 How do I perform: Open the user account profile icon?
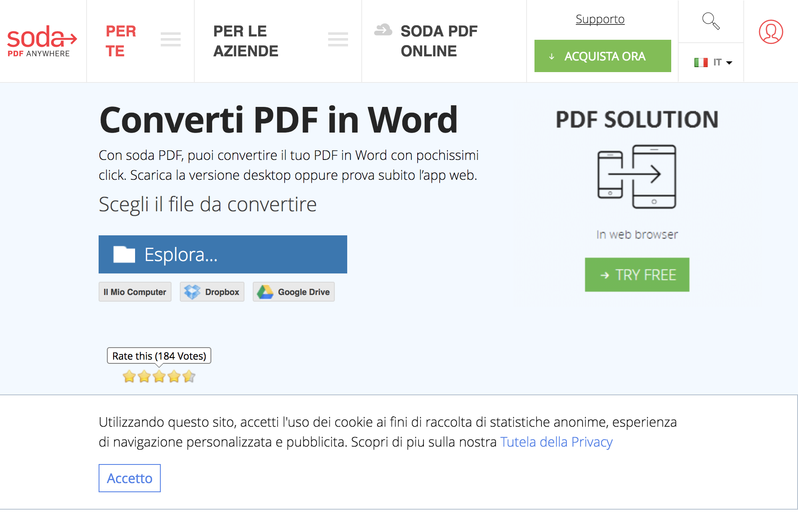[771, 32]
